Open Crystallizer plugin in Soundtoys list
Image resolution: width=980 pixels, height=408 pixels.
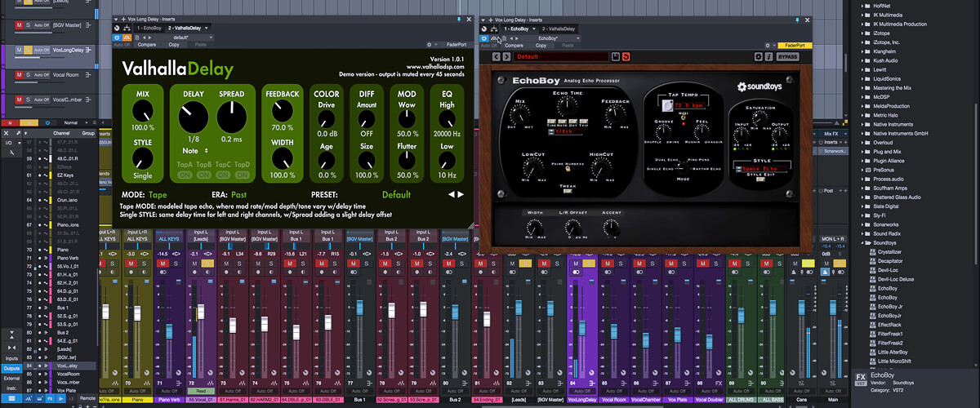point(890,252)
